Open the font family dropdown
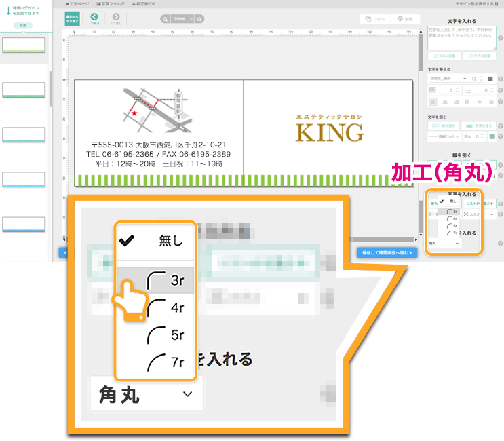 click(448, 79)
